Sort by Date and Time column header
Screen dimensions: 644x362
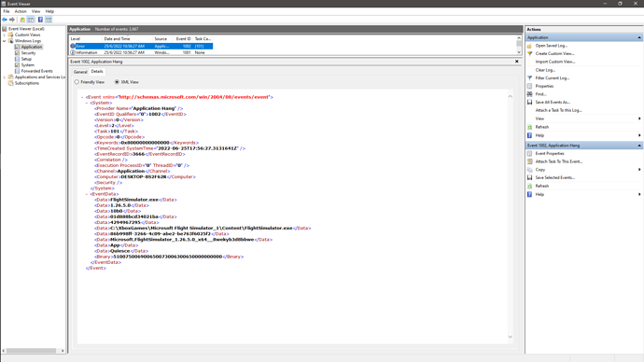(x=127, y=38)
